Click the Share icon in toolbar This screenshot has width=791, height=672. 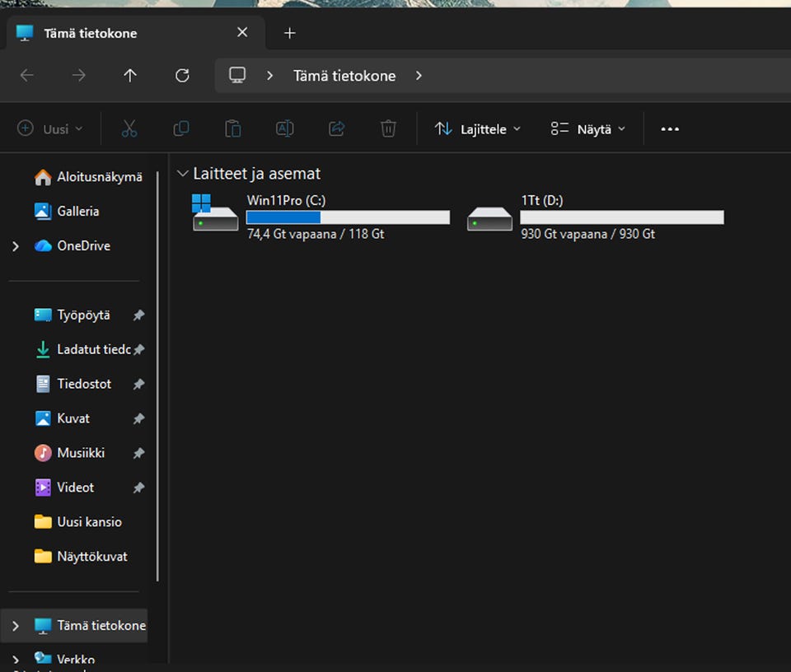(336, 128)
